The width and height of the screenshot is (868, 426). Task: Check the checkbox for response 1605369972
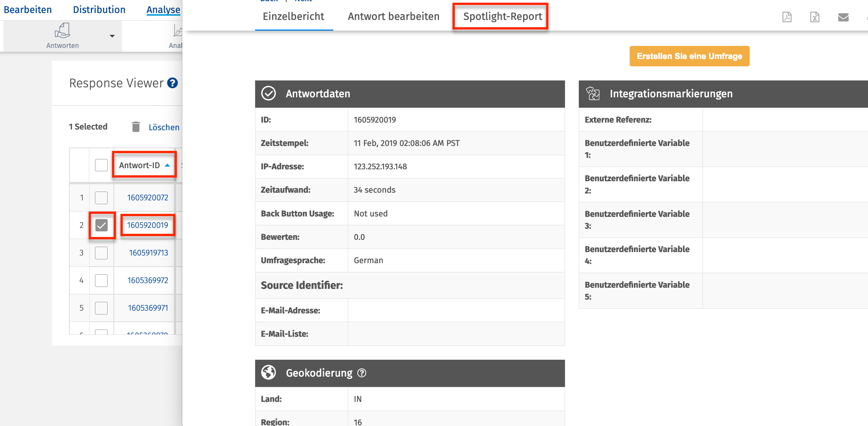[102, 280]
